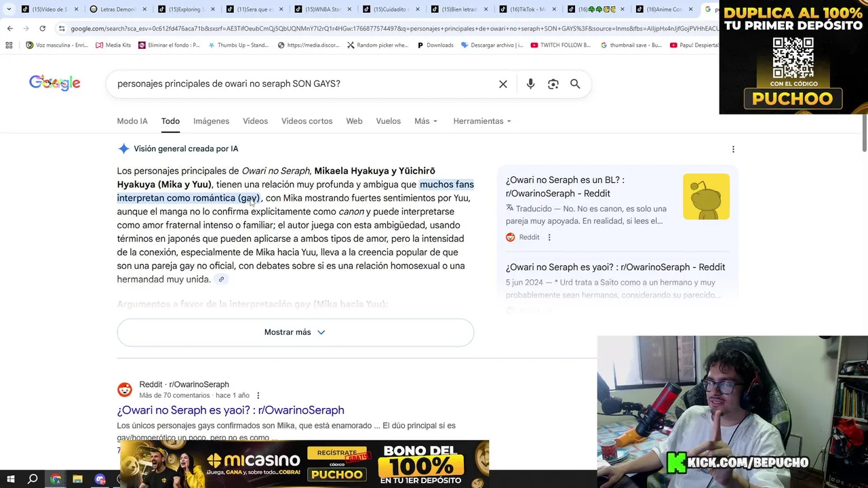Viewport: 868px width, 488px height.
Task: Click the Google logo
Action: click(x=55, y=83)
